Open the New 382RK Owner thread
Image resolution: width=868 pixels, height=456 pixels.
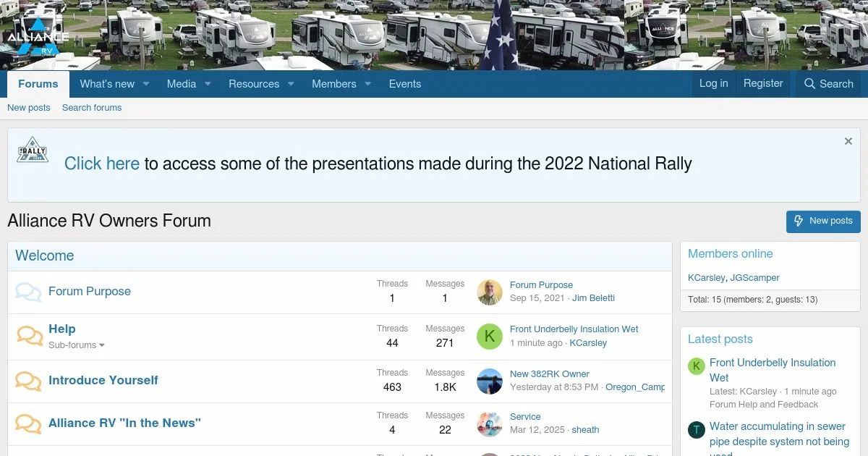pyautogui.click(x=550, y=374)
